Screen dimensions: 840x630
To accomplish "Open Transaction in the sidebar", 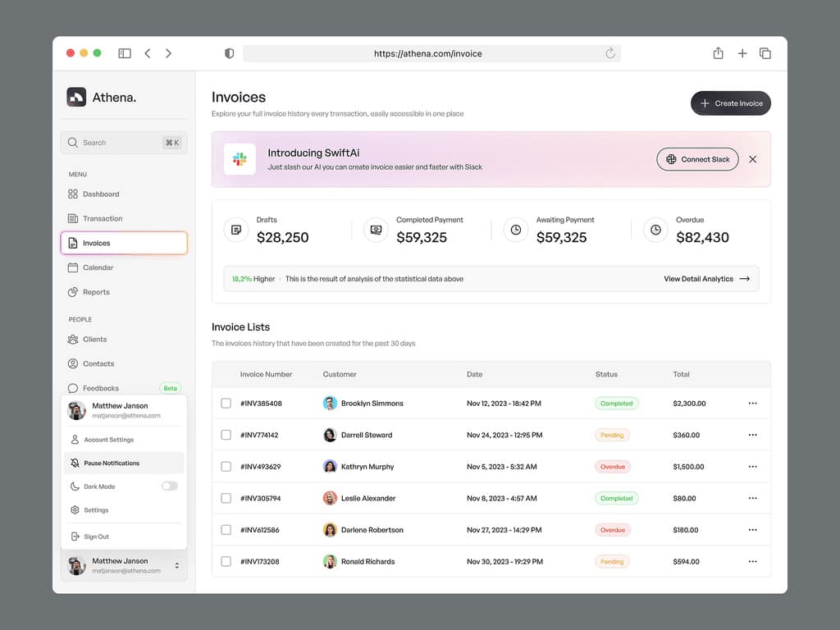I will (x=124, y=218).
